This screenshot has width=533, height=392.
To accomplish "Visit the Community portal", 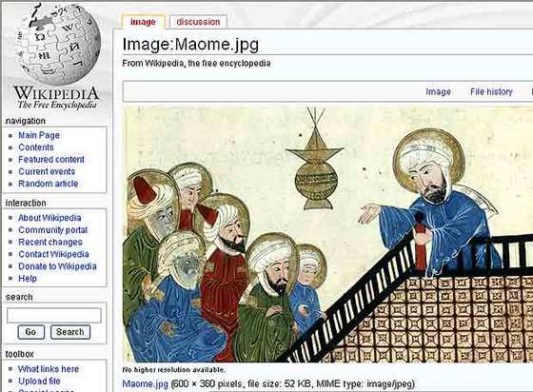I will 53,230.
